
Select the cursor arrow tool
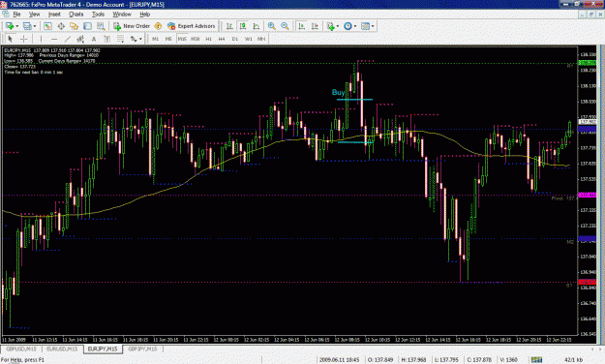tap(11, 39)
